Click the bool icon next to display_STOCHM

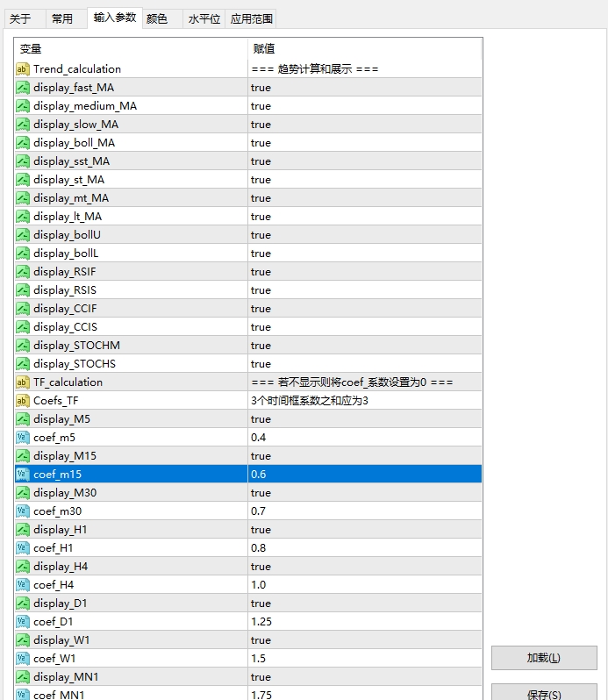coord(23,345)
